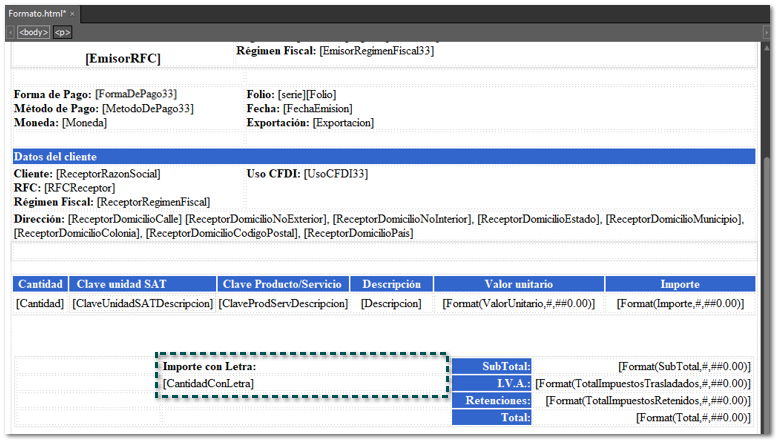Click the [Format(Total,#,##0.00)] field
The image size is (779, 443).
pyautogui.click(x=693, y=418)
